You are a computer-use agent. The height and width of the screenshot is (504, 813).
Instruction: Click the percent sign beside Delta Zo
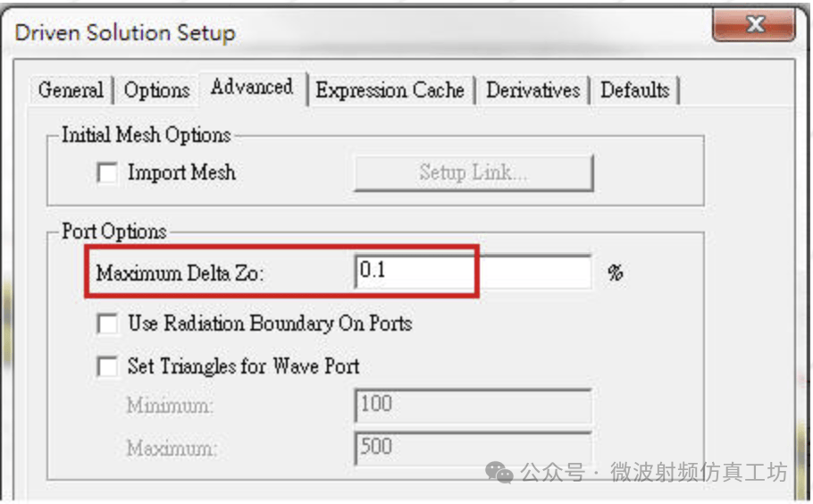pyautogui.click(x=615, y=273)
